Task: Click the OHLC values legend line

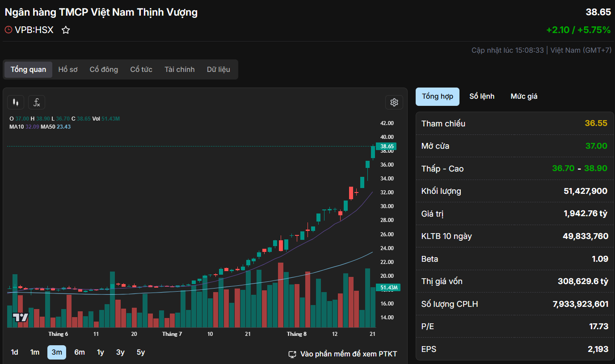Action: click(x=64, y=118)
